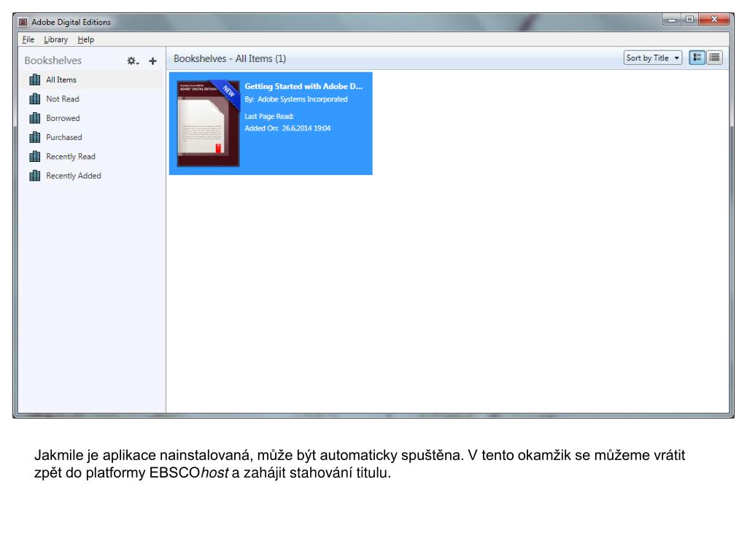The height and width of the screenshot is (560, 747).
Task: Click the Borrowed bookshelf icon
Action: tap(35, 117)
